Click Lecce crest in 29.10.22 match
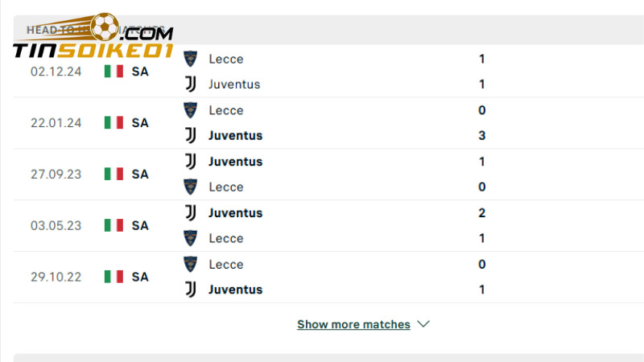 tap(191, 264)
